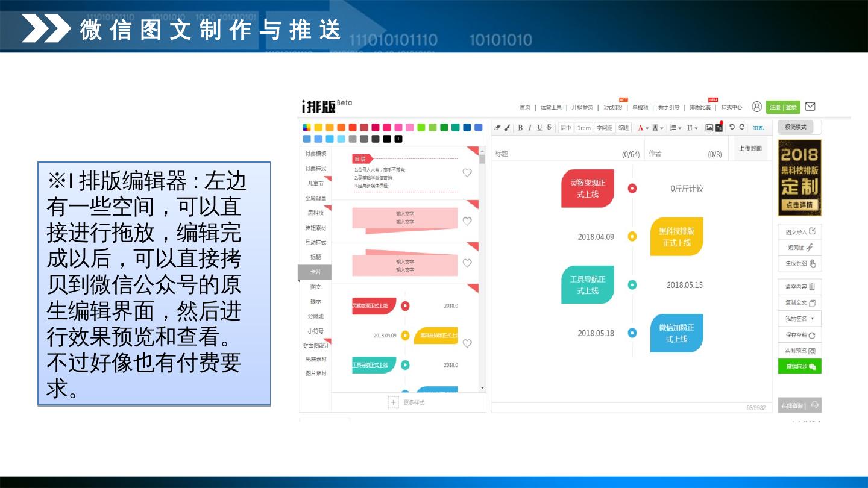Open the user avatar profile icon
This screenshot has height=488, width=868.
(757, 107)
